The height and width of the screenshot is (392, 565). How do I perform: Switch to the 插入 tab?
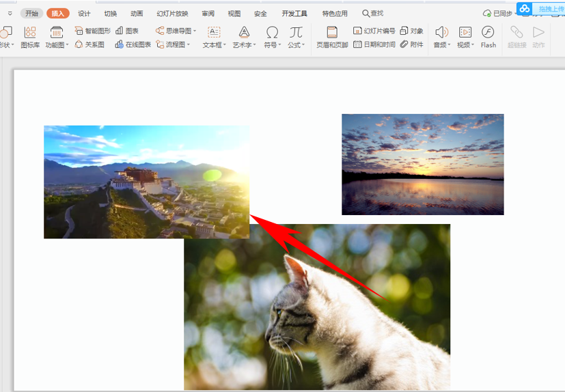57,14
